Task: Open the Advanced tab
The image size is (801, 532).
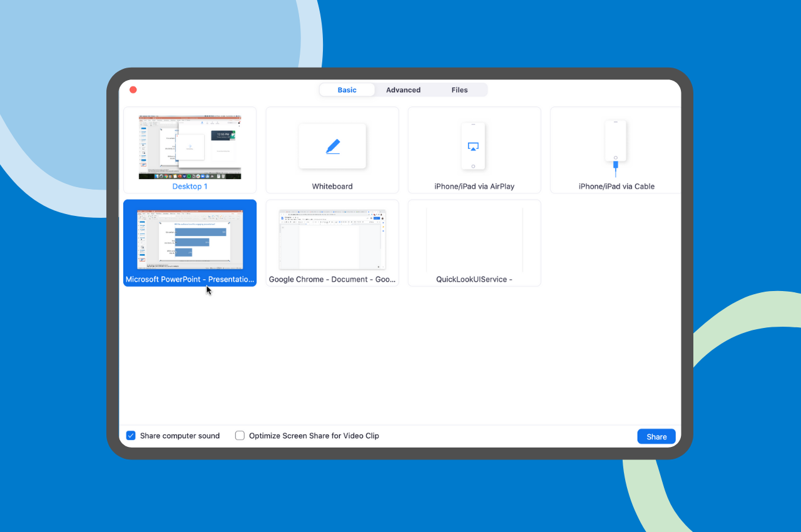Action: pyautogui.click(x=403, y=90)
